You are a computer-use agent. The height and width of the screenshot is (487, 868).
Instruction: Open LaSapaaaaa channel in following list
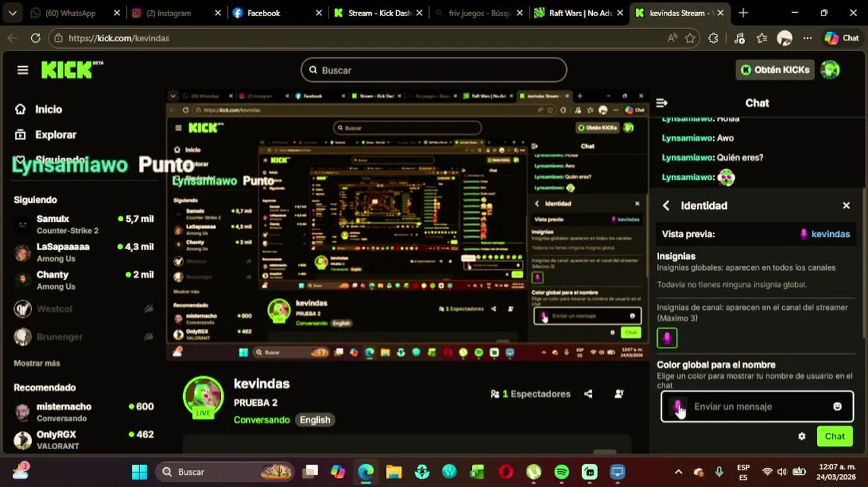point(85,252)
